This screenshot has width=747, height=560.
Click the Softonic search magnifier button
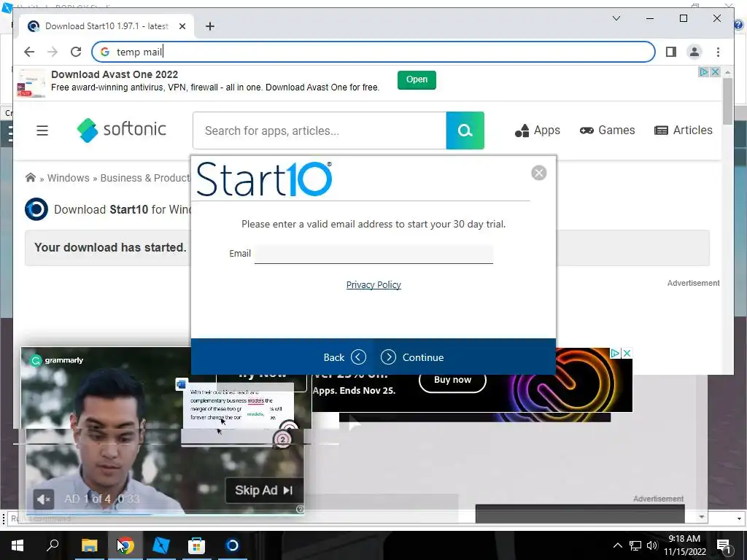coord(465,131)
